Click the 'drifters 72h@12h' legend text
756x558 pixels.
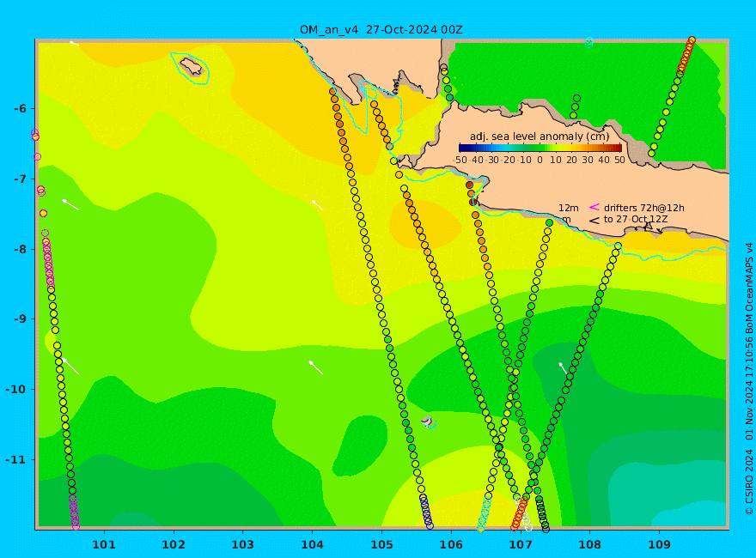644,208
